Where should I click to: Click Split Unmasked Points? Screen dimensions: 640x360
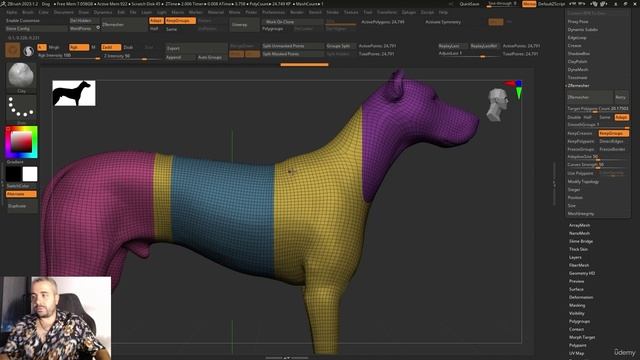point(293,46)
